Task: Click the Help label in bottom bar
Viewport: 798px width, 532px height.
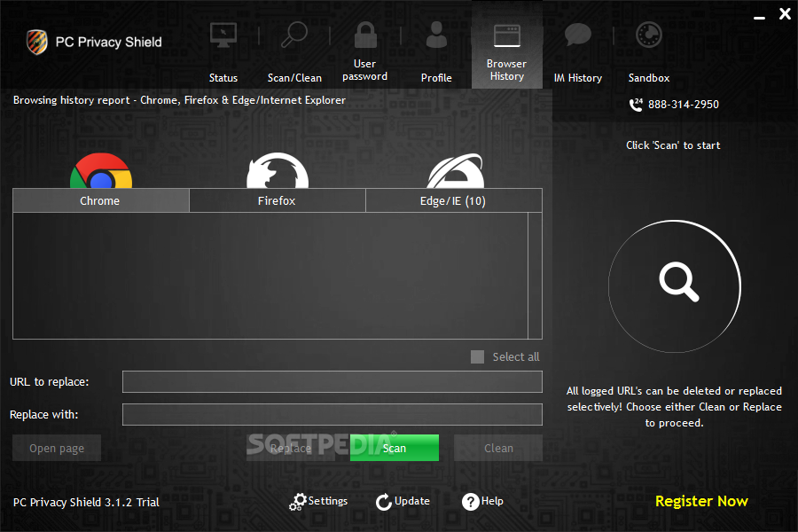Action: [x=492, y=501]
